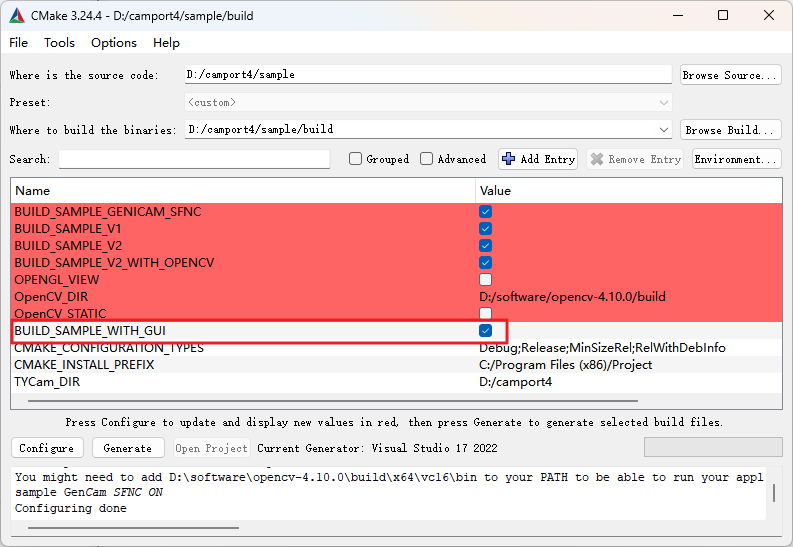
Task: Click the CMake logo icon in title bar
Action: click(x=16, y=15)
